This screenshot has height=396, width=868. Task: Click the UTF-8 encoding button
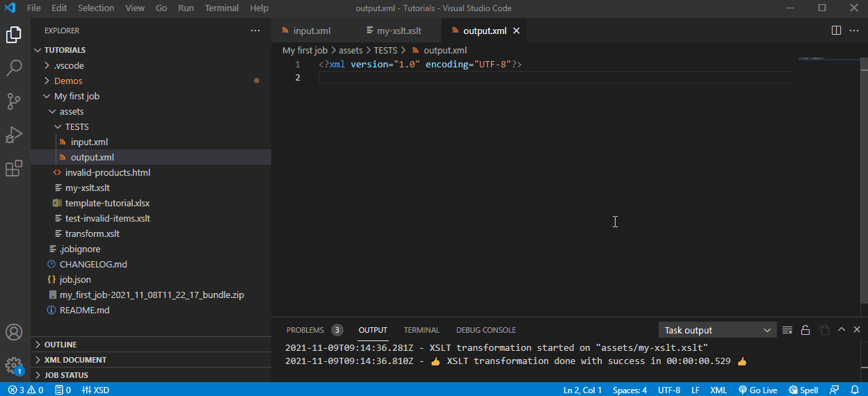click(669, 390)
